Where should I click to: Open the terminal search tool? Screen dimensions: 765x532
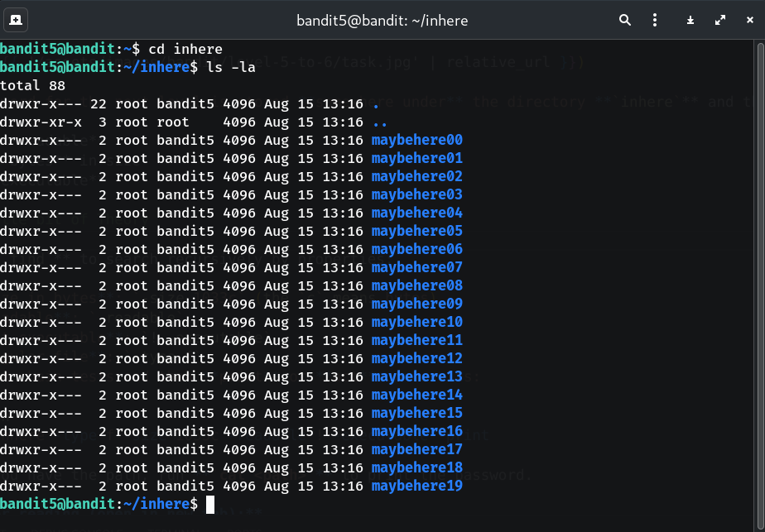coord(625,20)
